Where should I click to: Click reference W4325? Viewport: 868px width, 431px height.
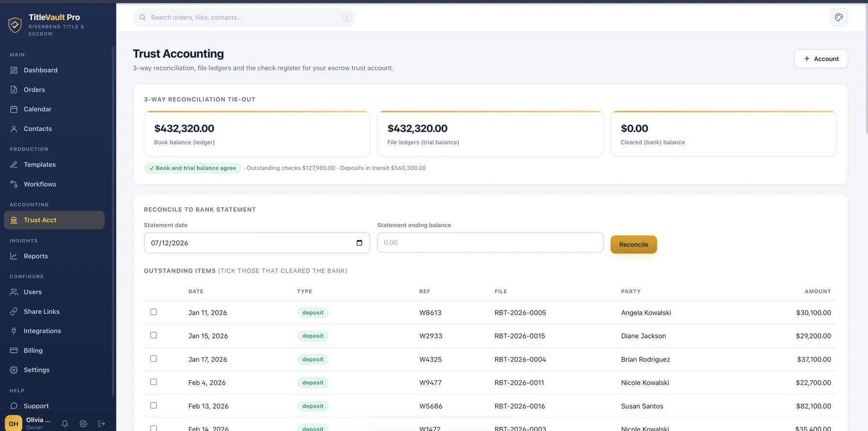coord(431,359)
